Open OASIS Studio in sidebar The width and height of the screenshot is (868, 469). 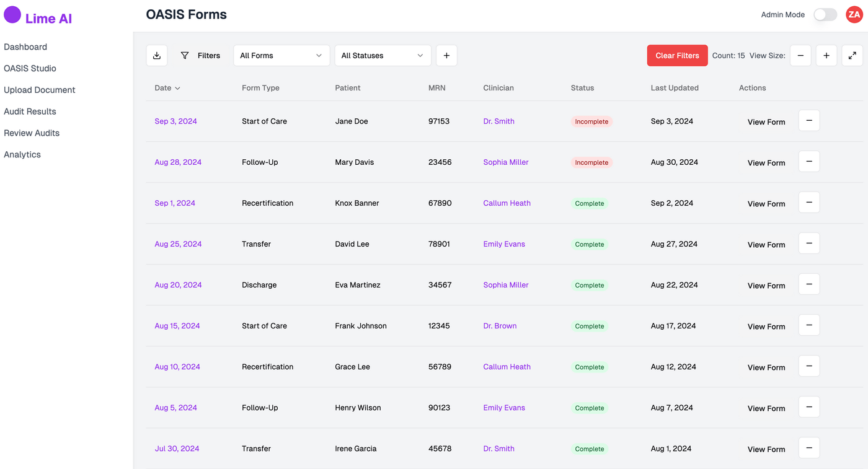(x=30, y=68)
